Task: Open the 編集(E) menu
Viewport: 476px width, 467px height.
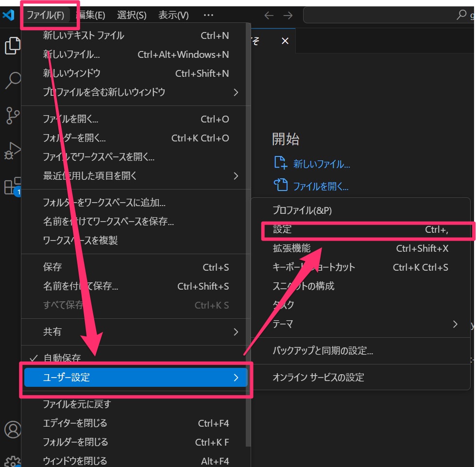Action: (90, 16)
